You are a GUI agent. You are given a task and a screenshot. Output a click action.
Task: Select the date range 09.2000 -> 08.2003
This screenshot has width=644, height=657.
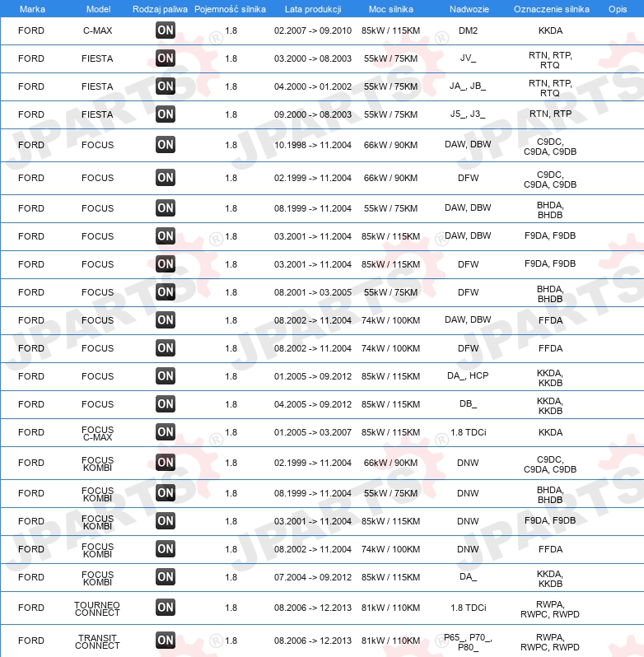[x=313, y=114]
